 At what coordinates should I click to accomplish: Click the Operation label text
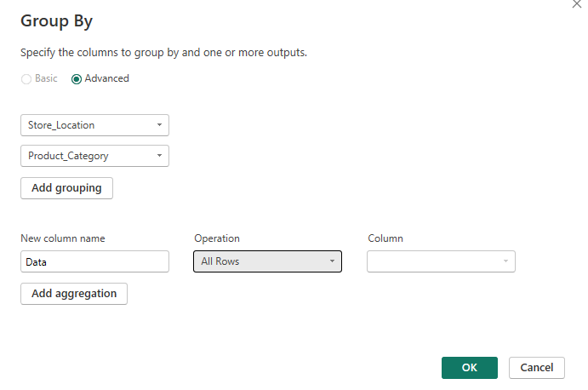pos(217,238)
